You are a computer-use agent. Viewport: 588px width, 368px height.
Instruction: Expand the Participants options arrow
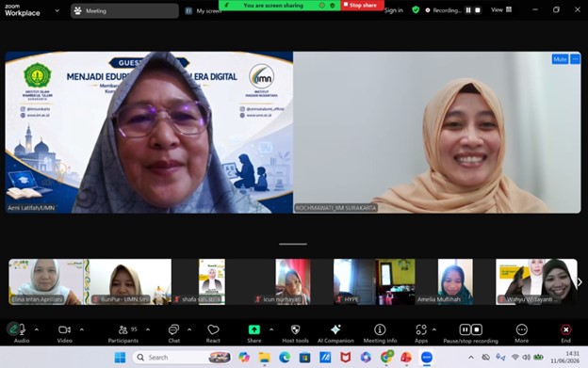148,329
